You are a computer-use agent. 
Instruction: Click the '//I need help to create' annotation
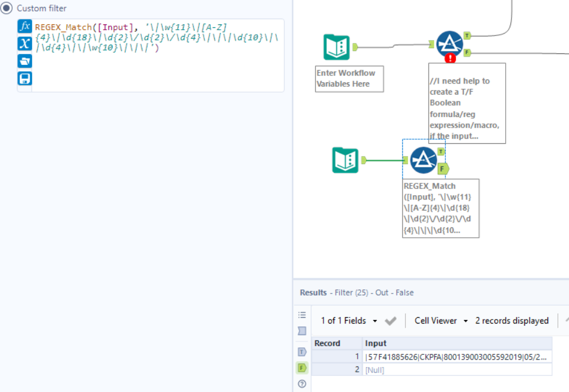click(467, 103)
